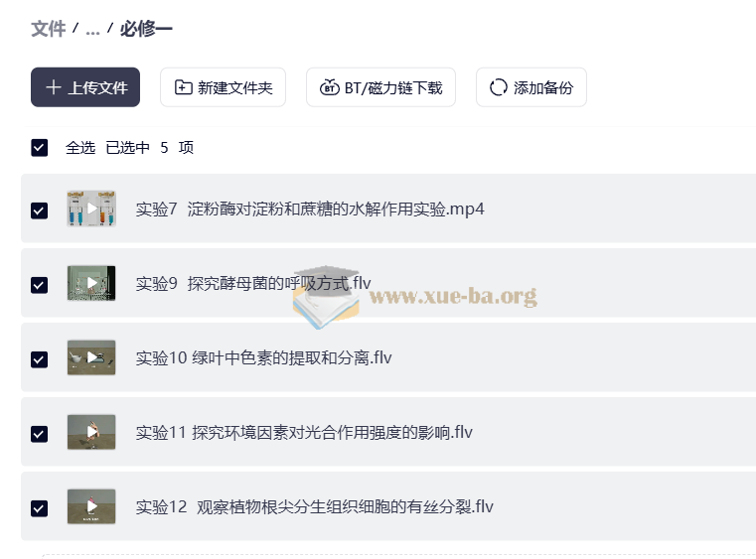Click the new folder icon beside 新建文件夹

pyautogui.click(x=183, y=87)
